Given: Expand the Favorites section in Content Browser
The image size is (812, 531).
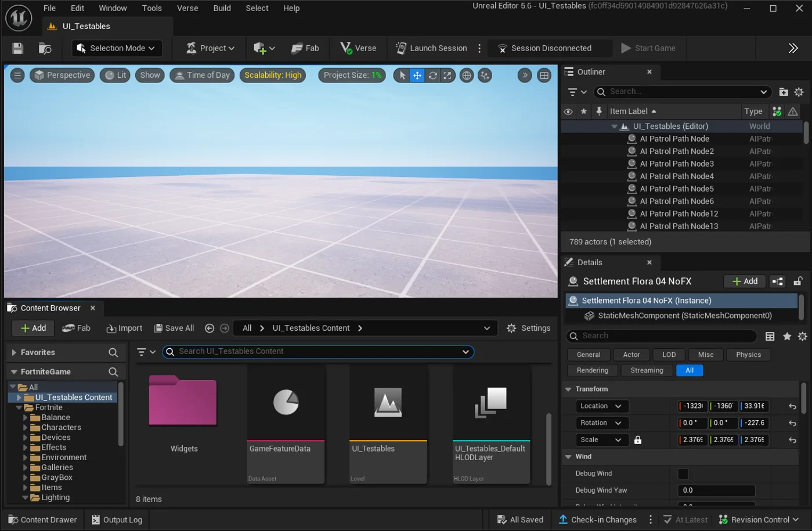Looking at the screenshot, I should point(14,353).
